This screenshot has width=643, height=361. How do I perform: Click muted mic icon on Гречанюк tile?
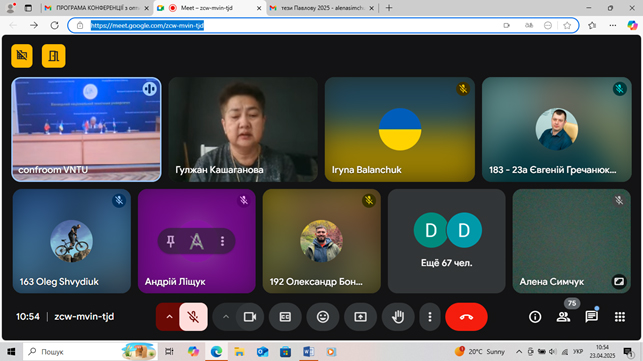(620, 89)
